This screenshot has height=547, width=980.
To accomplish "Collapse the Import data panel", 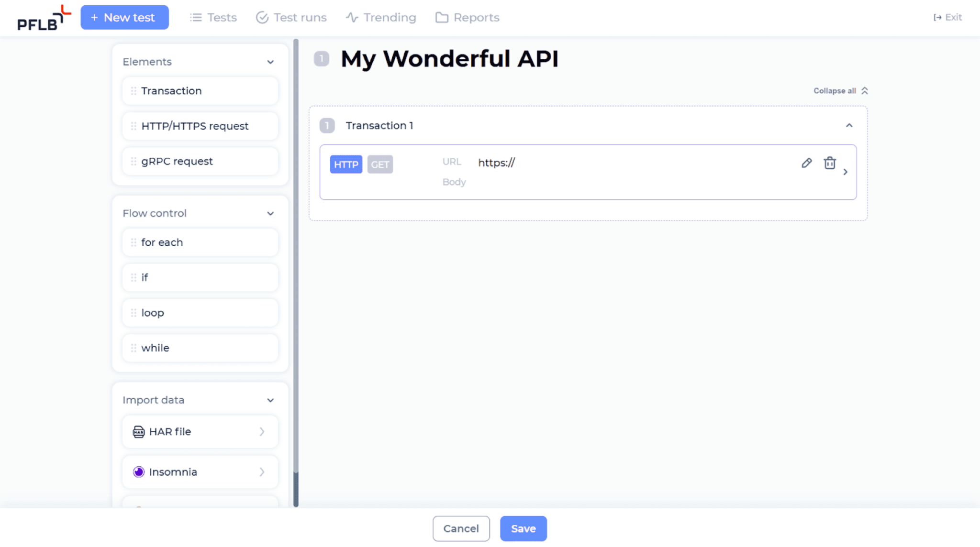I will (x=270, y=400).
